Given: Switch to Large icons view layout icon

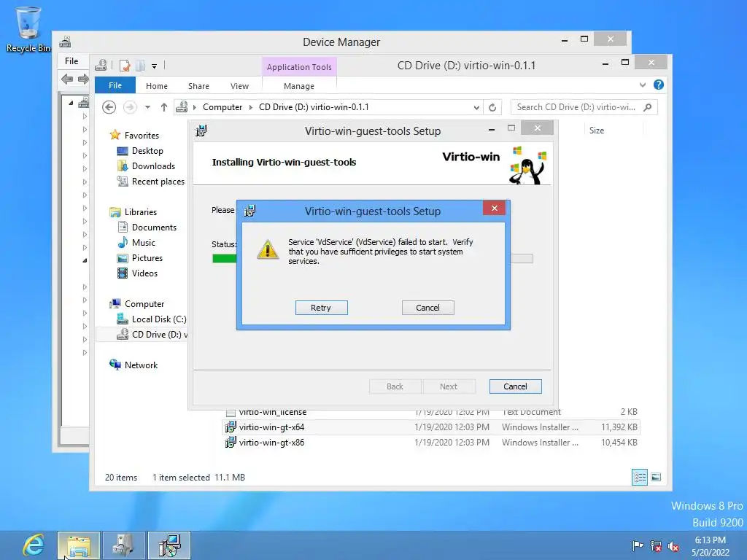Looking at the screenshot, I should point(656,477).
